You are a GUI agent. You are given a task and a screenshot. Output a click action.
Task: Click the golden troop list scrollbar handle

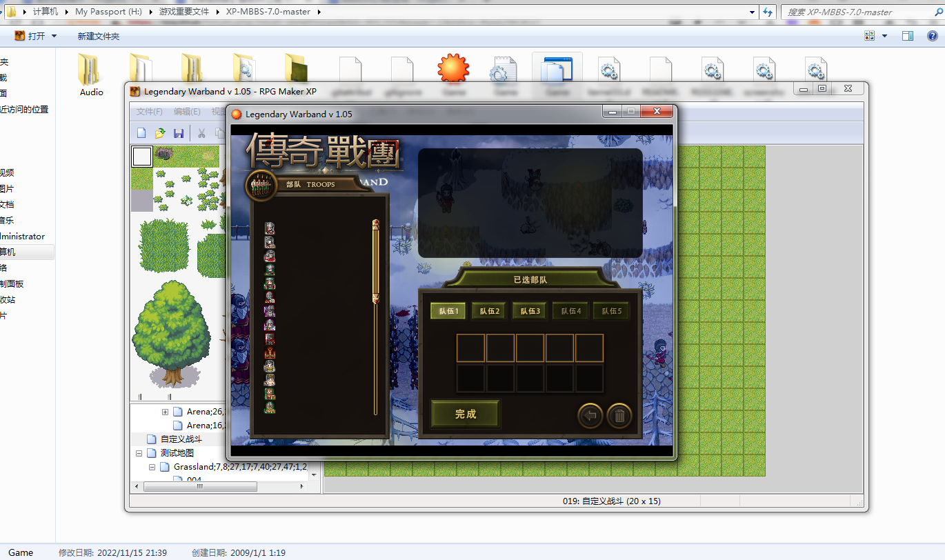pos(376,262)
